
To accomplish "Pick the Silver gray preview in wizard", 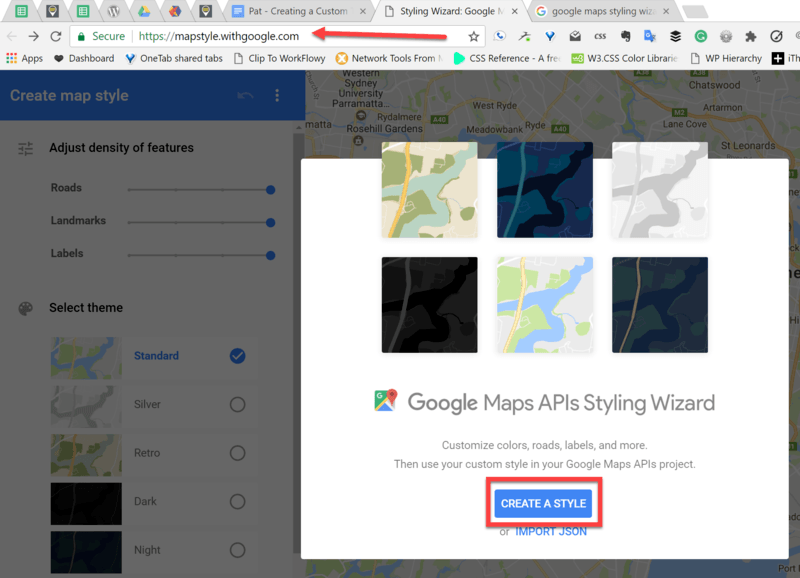I will coord(660,190).
